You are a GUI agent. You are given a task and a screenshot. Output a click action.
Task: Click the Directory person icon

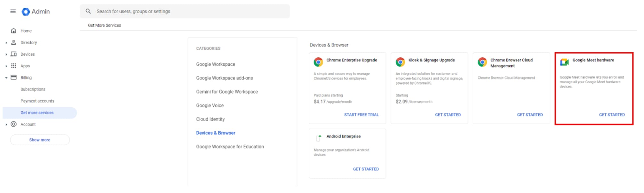[x=13, y=42]
